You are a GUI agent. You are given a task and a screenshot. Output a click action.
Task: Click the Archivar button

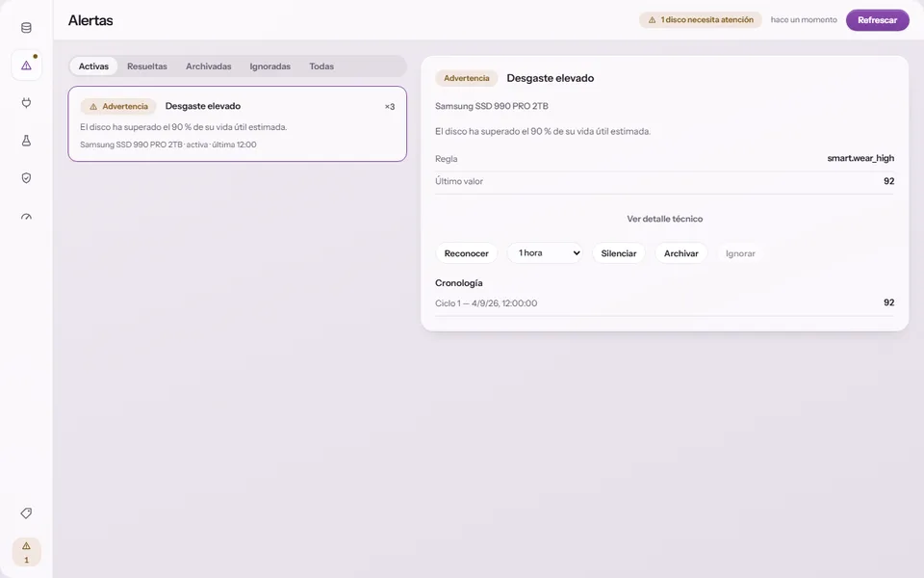pos(680,253)
